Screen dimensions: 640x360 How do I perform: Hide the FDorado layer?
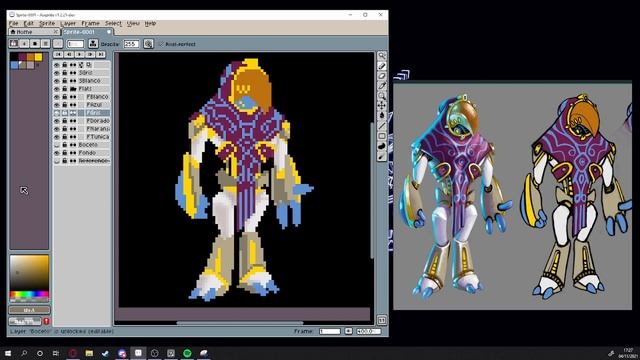(x=57, y=121)
